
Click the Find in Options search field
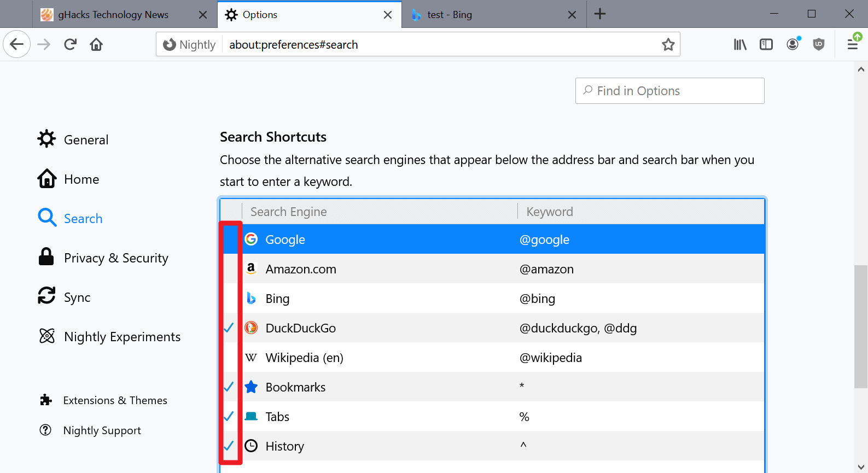tap(669, 91)
